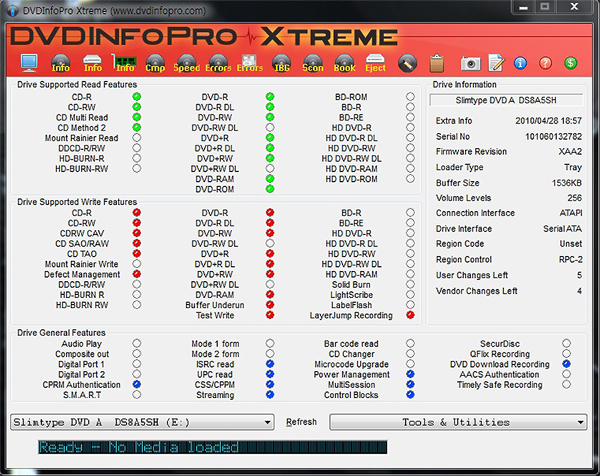Viewport: 600px width, 476px height.
Task: Open the Book type tool
Action: [344, 63]
